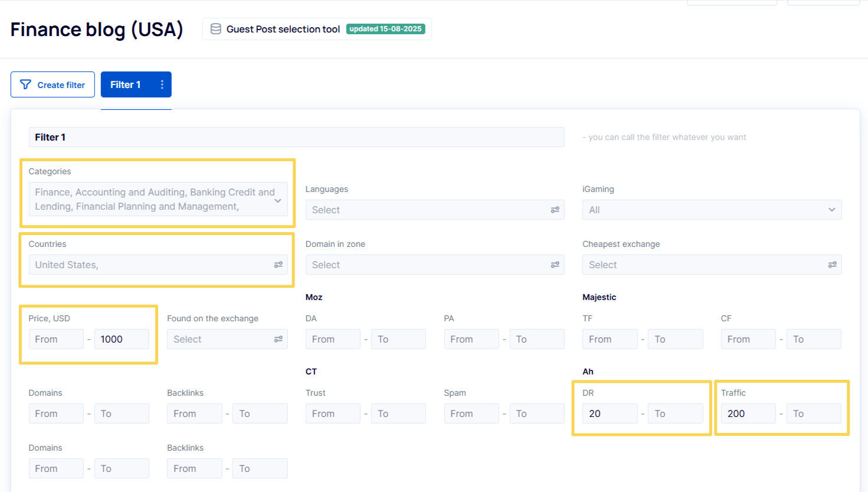This screenshot has width=868, height=492.
Task: Click the Cheapest exchange selector icon
Action: [x=832, y=265]
